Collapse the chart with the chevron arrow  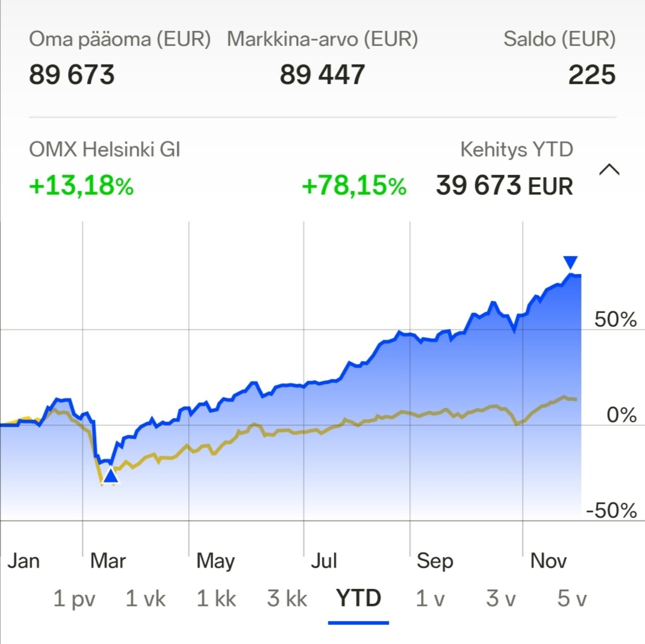609,170
